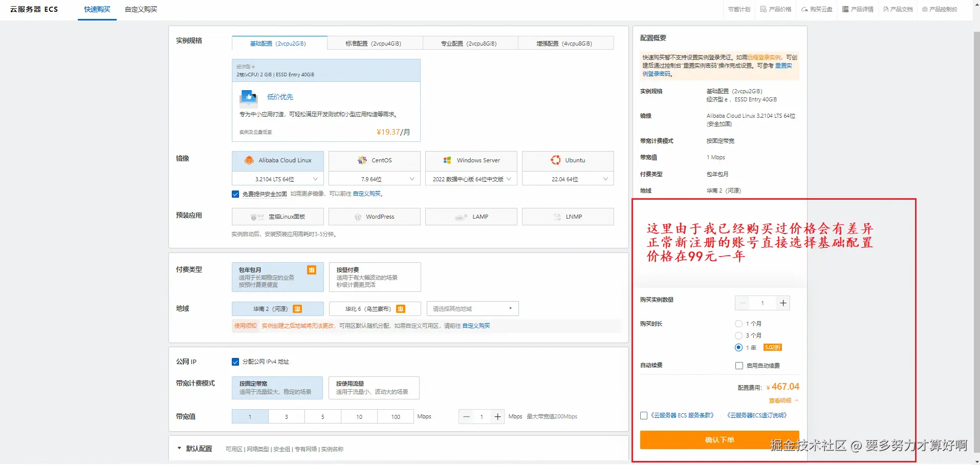Image resolution: width=980 pixels, height=465 pixels.
Task: Follow the 远程登录实例 link
Action: click(765, 57)
